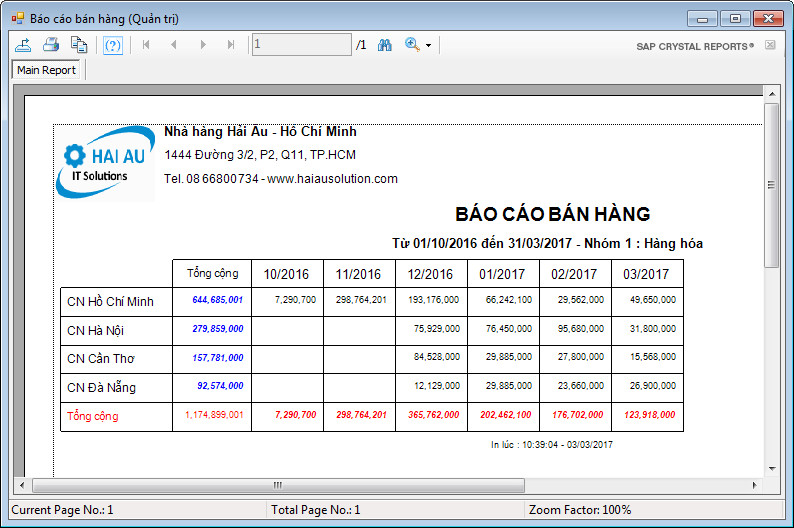
Task: Click the Hai Au IT Solutions logo
Action: click(105, 163)
